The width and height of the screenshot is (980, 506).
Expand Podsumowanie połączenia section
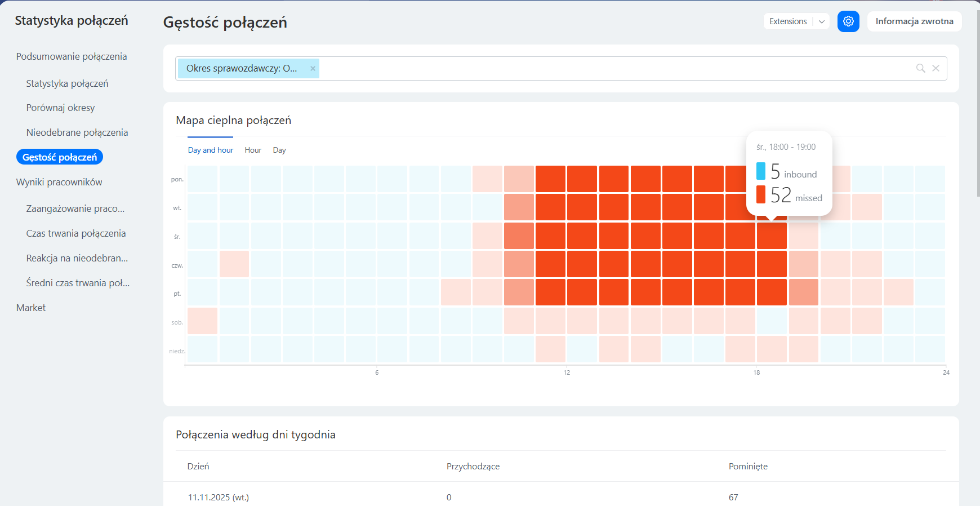[x=72, y=56]
